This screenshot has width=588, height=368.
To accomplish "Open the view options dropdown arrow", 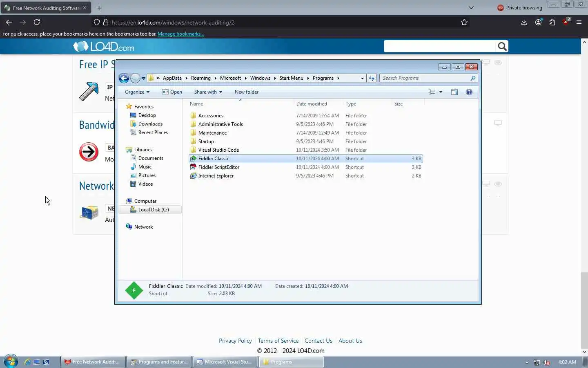I will [x=441, y=92].
